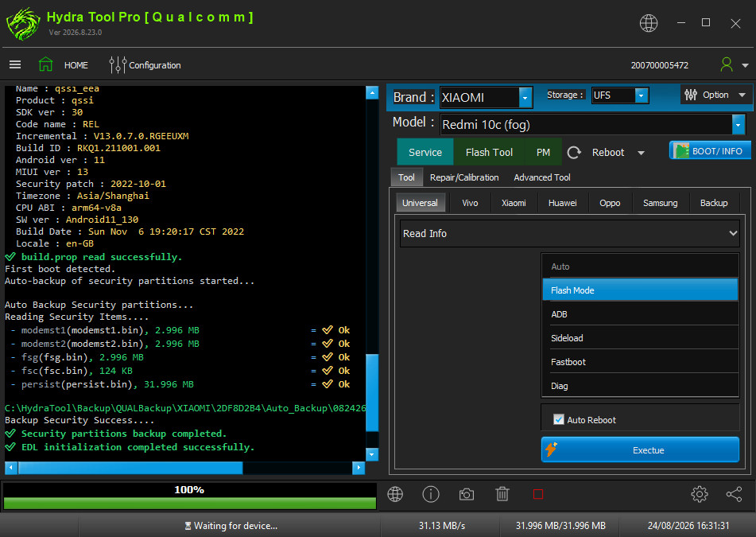Click the log vertical scrollbar thumb

tap(372, 393)
